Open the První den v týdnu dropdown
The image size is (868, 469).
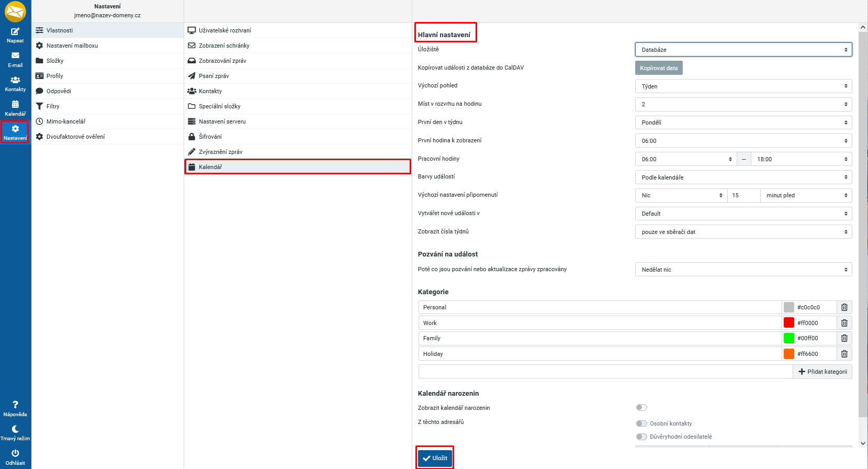click(743, 122)
